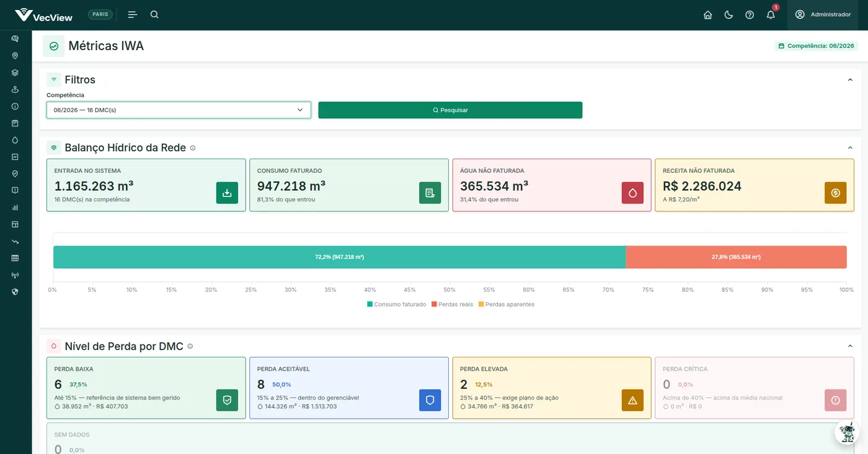Open the trending-down sidebar icon
This screenshot has width=868, height=454.
(x=15, y=242)
